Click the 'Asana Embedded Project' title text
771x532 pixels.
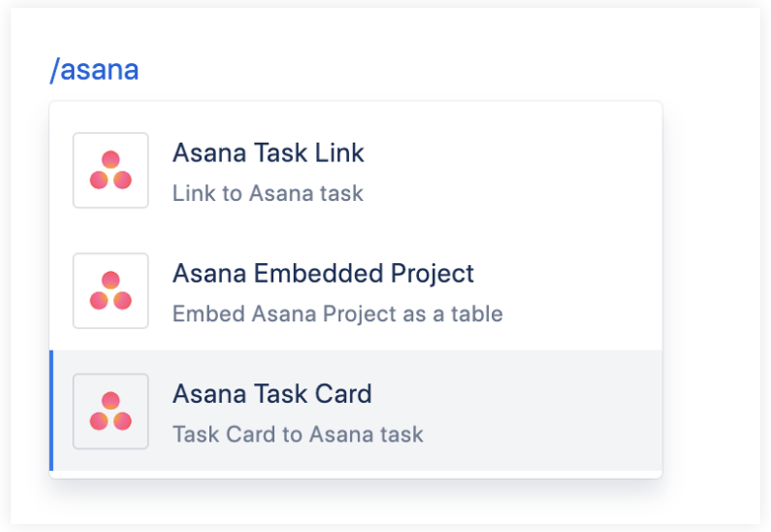point(323,273)
